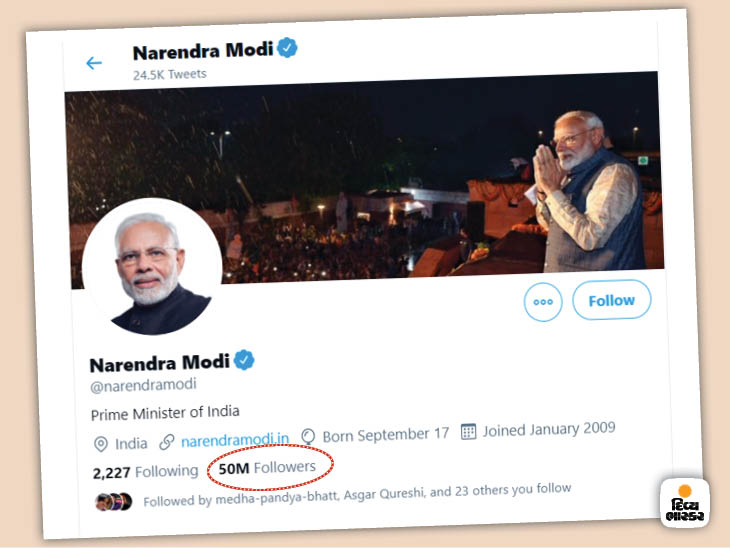Click the 24.5K Tweets count
The image size is (730, 548).
coord(170,75)
